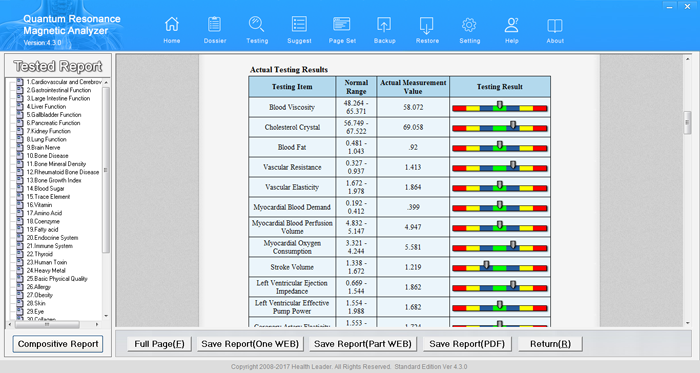The image size is (700, 373).
Task: Click Save Report(Part WEB) button
Action: [x=363, y=344]
